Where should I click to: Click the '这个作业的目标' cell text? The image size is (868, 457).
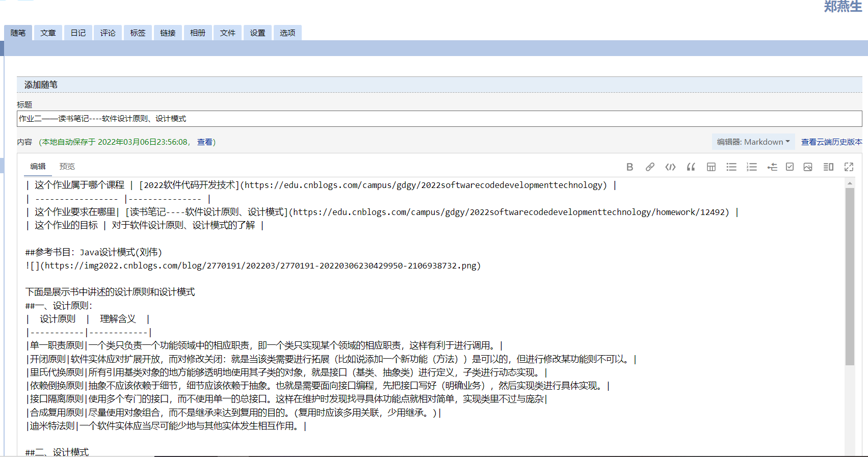coord(66,225)
